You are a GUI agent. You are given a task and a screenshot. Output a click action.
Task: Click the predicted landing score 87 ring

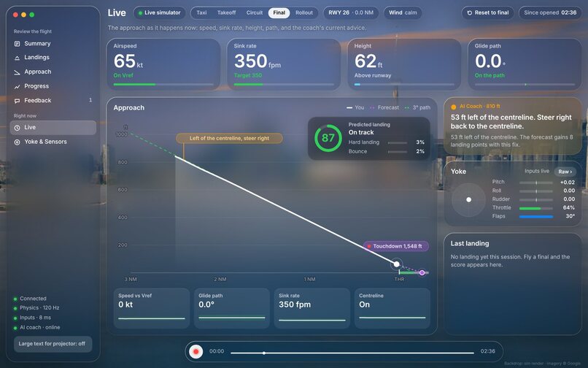click(x=328, y=138)
